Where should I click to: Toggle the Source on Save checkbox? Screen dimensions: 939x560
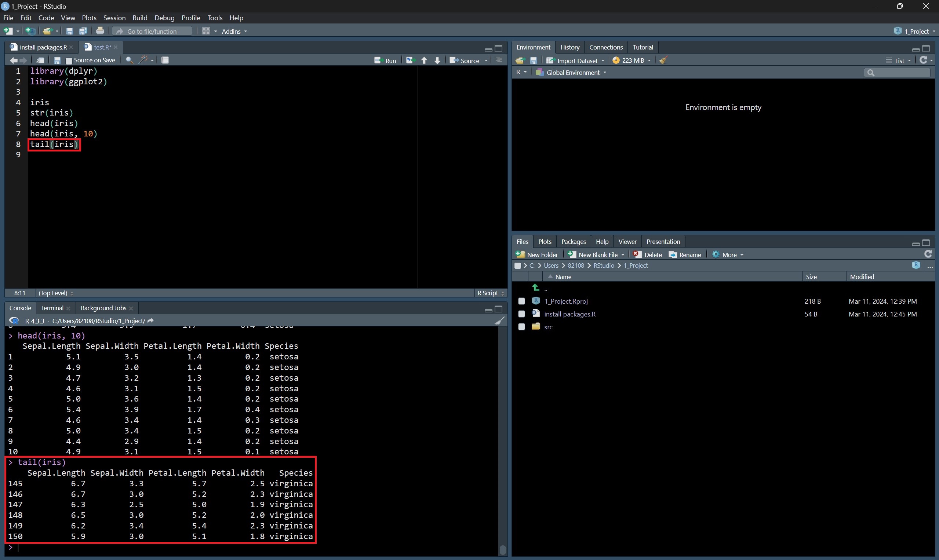(69, 61)
